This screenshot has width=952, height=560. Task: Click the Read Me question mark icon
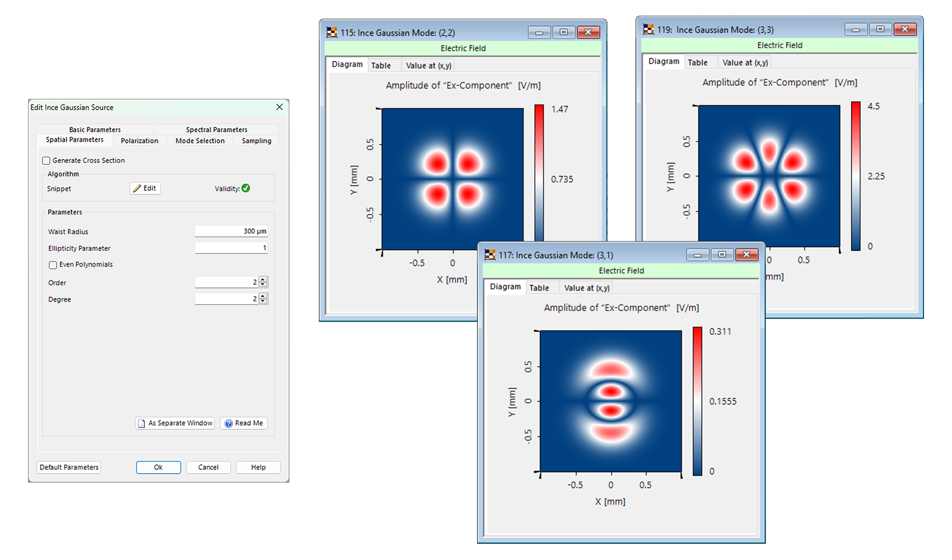(x=228, y=423)
